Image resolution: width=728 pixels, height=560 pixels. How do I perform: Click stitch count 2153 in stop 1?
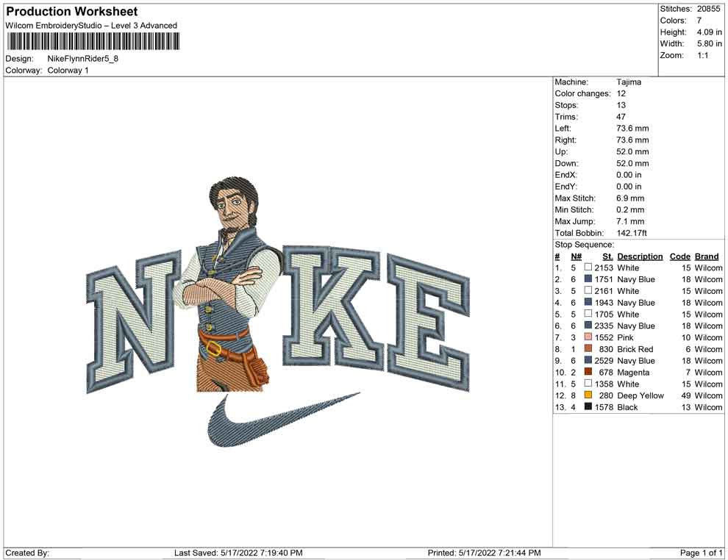[604, 268]
